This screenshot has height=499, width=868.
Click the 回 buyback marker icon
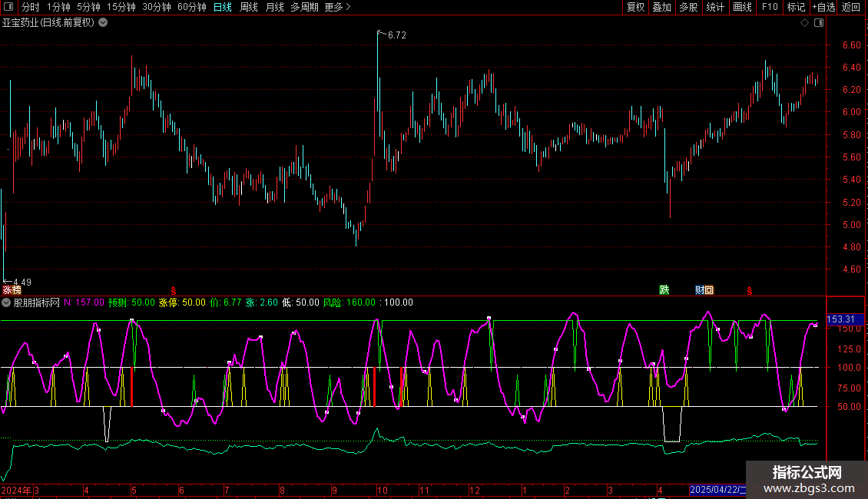point(709,290)
